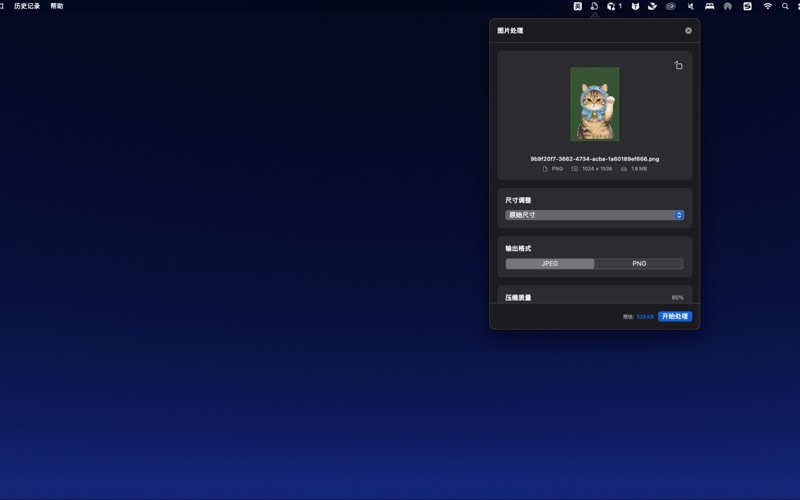Click the 尺寸调整 section heading
Viewport: 800px width, 500px height.
(x=518, y=200)
